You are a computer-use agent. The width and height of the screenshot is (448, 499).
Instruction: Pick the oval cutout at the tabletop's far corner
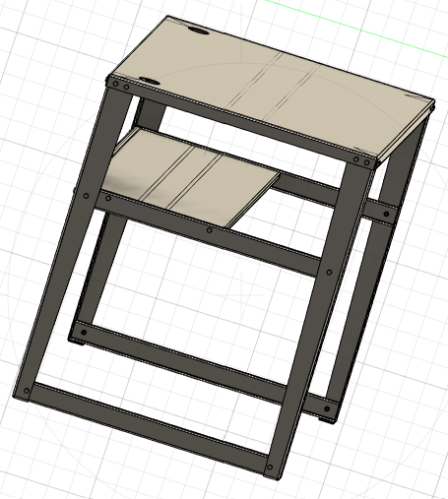click(x=198, y=31)
